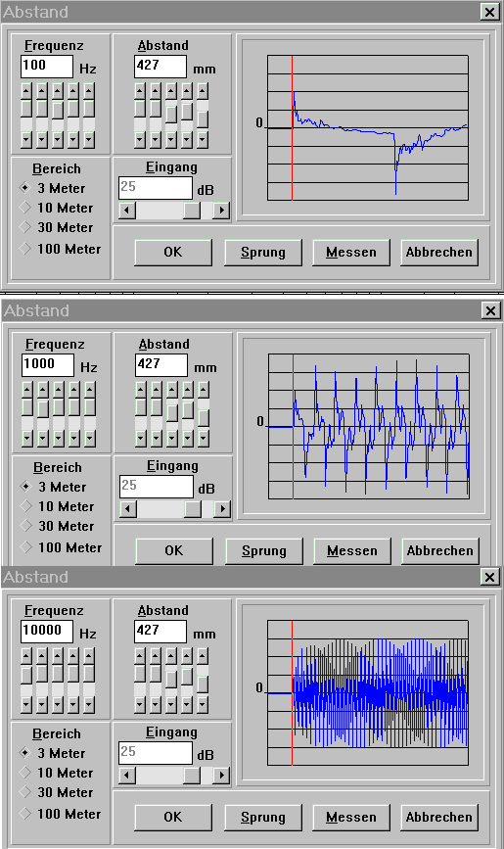Click last Frequenz digit down arrow, 10000 Hz dialog
Viewport: 504px width, 849px height.
tap(89, 704)
